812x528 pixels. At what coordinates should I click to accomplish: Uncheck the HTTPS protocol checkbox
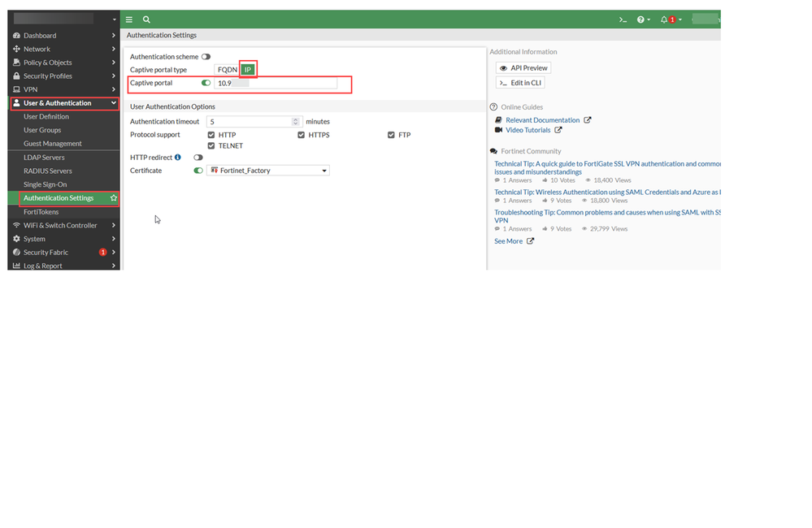[x=302, y=135]
